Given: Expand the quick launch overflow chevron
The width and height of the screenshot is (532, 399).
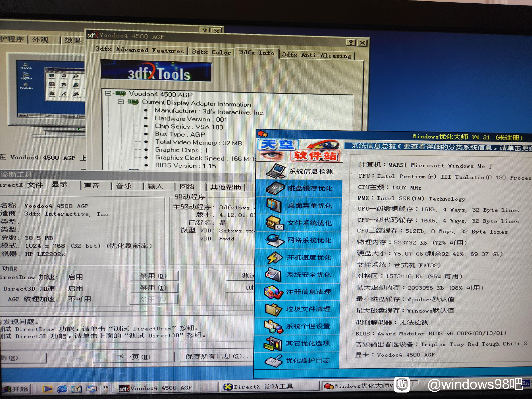Looking at the screenshot, I should point(105,387).
